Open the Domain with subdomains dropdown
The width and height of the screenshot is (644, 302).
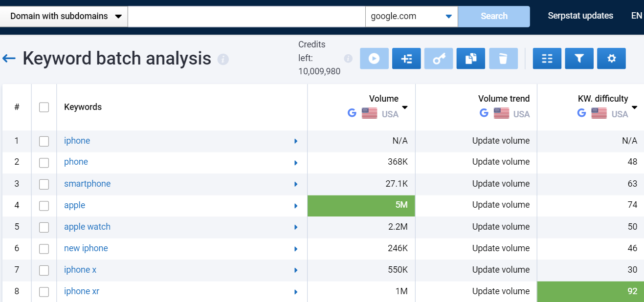pyautogui.click(x=64, y=16)
